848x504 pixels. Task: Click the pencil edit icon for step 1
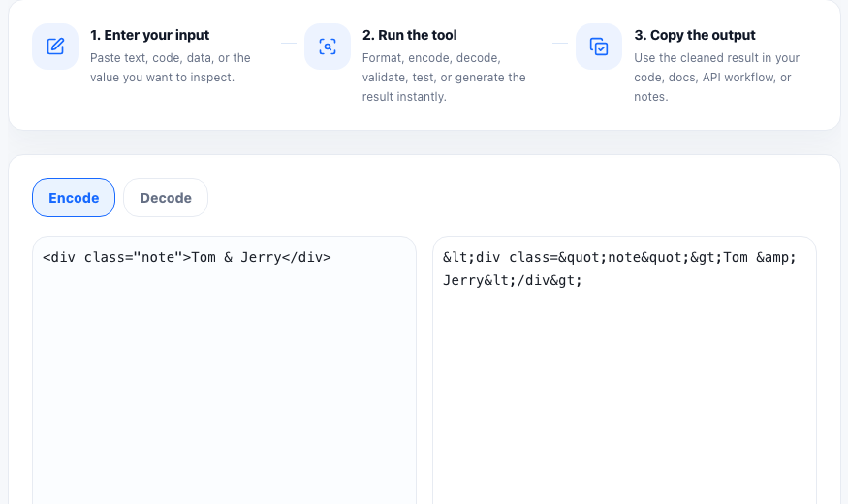click(x=55, y=47)
